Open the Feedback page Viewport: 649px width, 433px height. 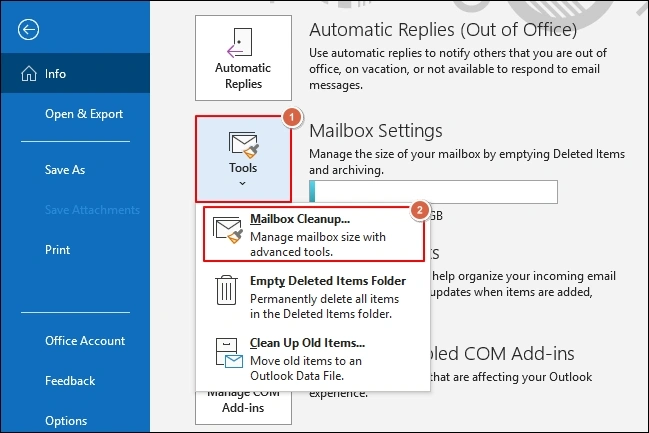pos(70,381)
